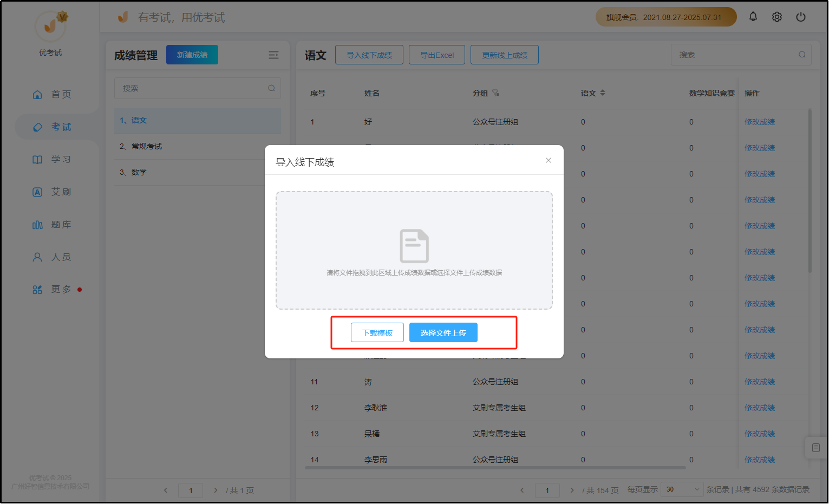This screenshot has height=504, width=829.
Task: Click the 旗舰会员 membership badge
Action: tap(666, 17)
